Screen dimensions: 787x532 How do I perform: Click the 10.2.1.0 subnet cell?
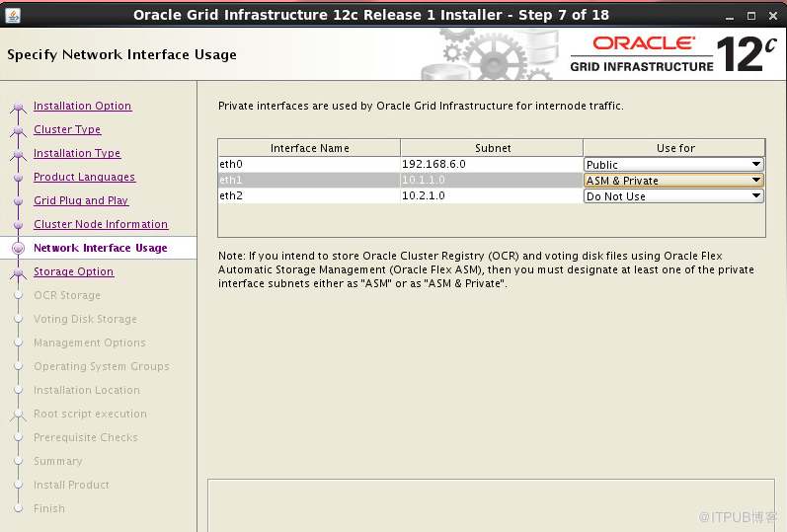click(492, 195)
